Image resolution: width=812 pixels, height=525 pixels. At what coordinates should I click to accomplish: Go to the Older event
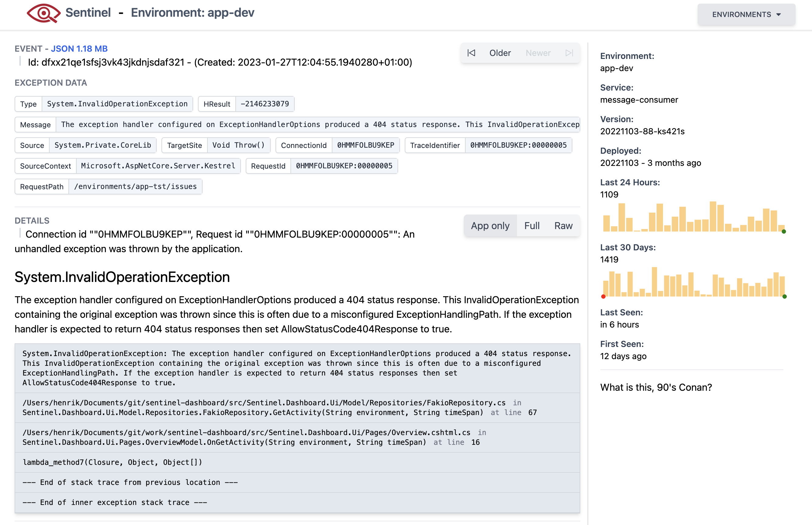[x=500, y=53]
